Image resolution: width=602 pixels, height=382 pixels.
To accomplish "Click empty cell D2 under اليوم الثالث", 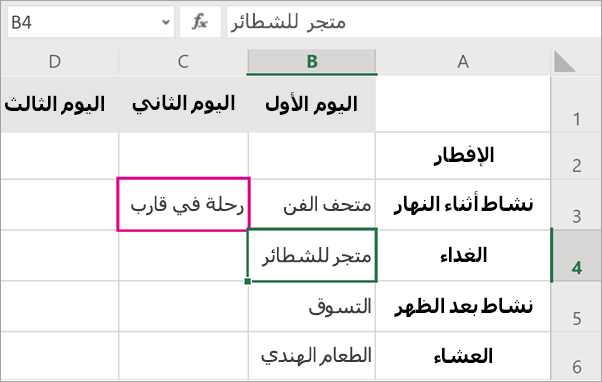I will 60,156.
